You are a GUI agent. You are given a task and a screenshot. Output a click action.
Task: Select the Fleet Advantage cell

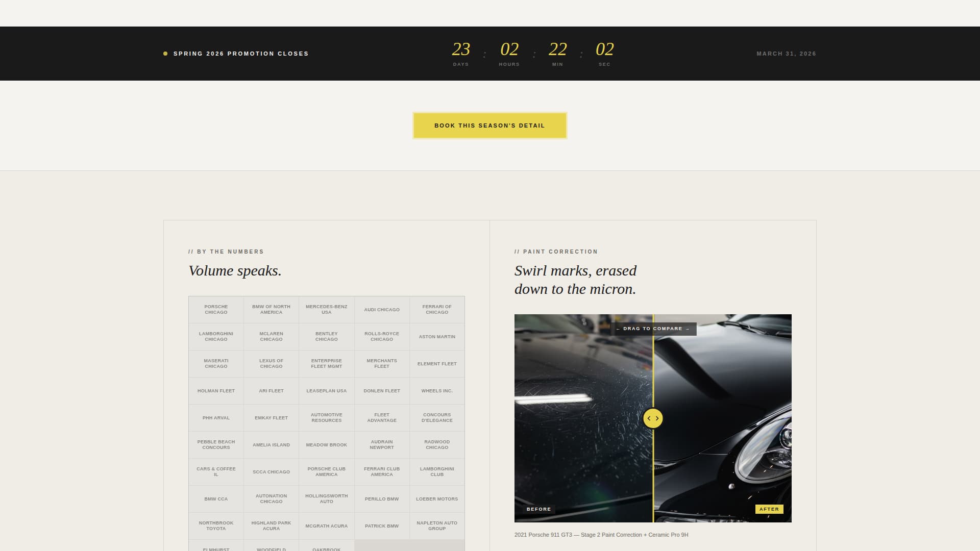(382, 418)
